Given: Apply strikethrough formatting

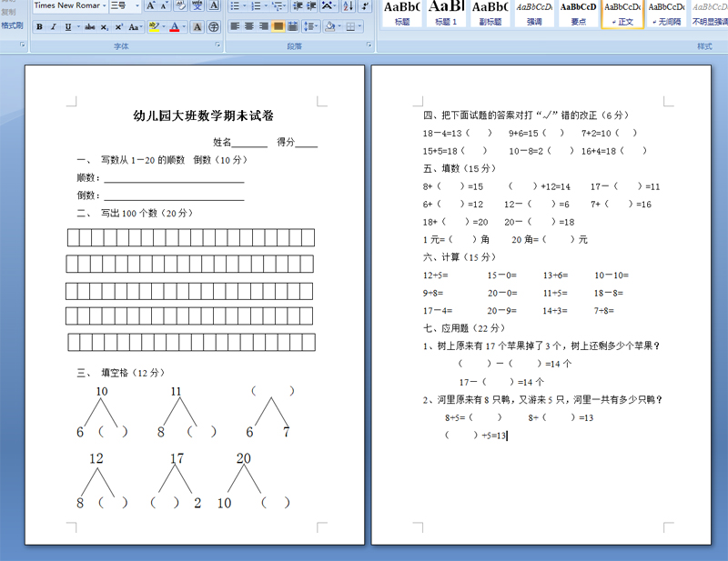Looking at the screenshot, I should (x=90, y=27).
